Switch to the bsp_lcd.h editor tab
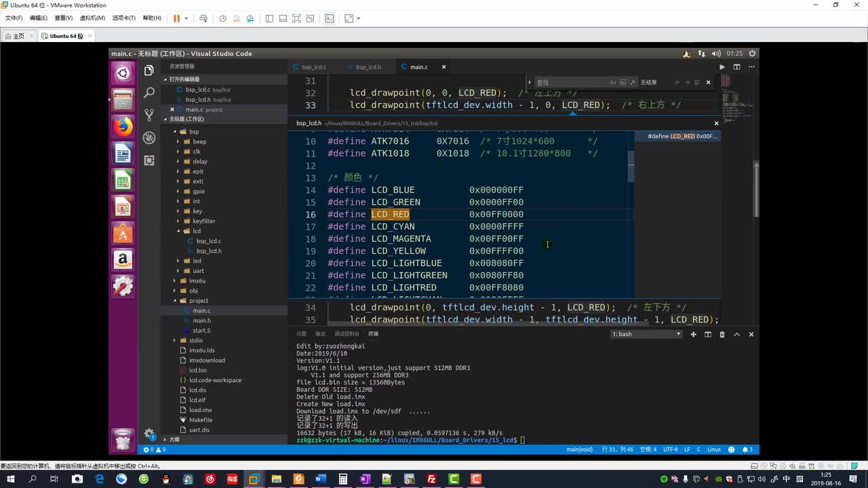Screen dimensions: 868x488 click(x=368, y=67)
